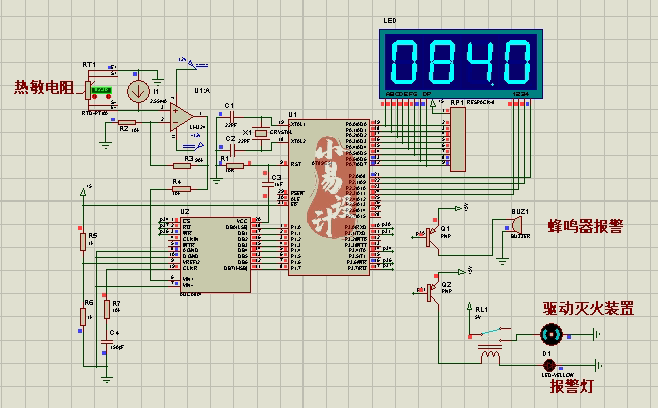Viewport: 658px width, 408px height.
Task: Click the power terminal above relay RL1
Action: tap(470, 307)
